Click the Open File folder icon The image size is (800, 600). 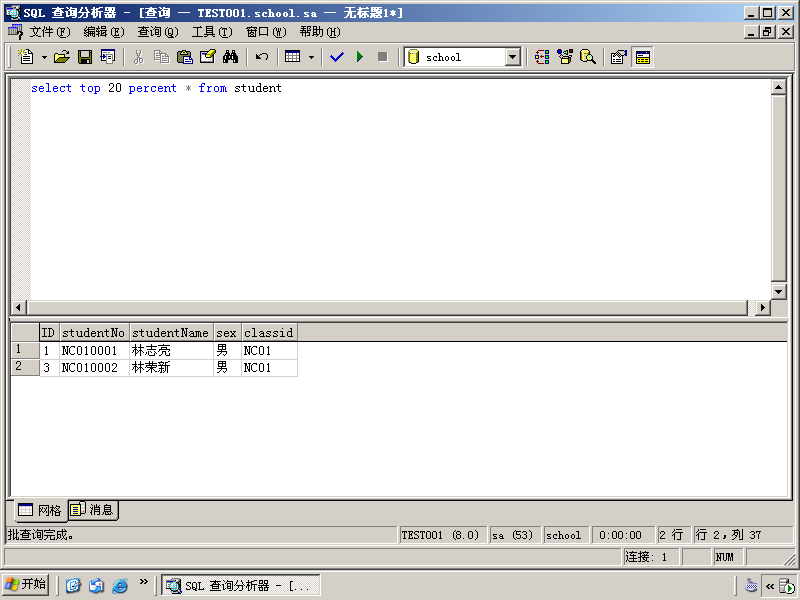pos(62,57)
